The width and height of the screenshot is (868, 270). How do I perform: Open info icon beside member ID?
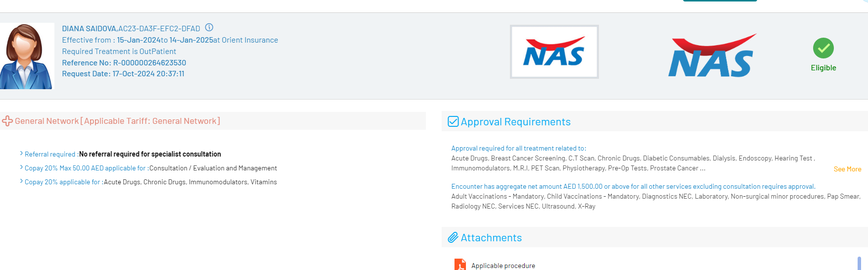[x=209, y=28]
